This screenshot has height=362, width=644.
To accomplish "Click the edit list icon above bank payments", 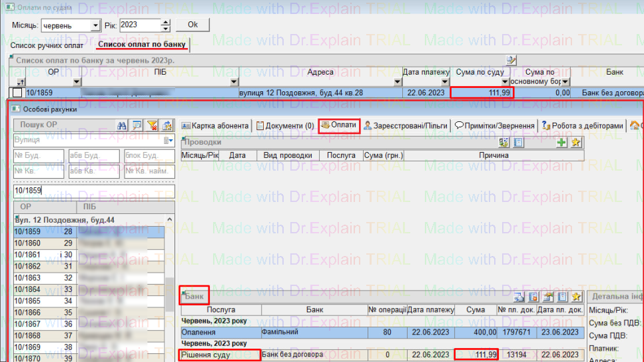I will click(x=511, y=60).
